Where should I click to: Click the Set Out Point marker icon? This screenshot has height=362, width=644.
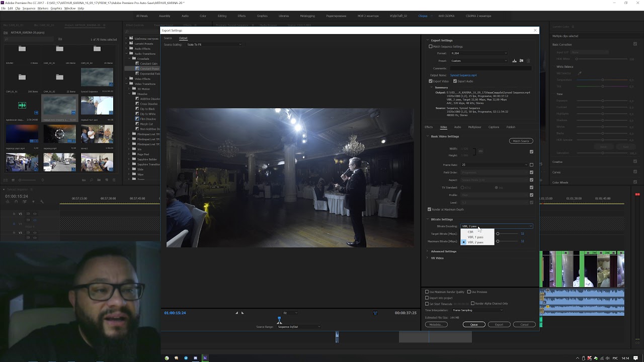pos(242,313)
